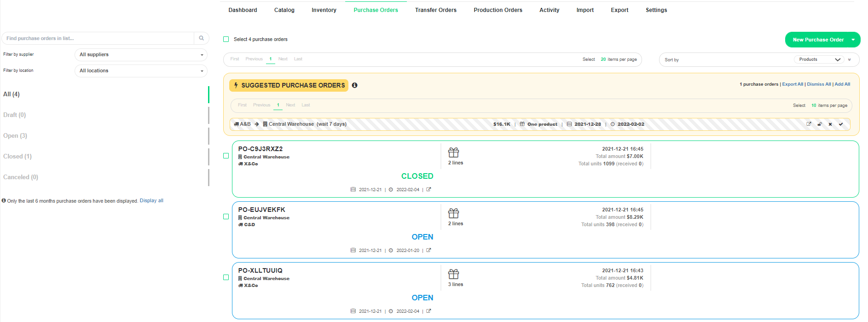The width and height of the screenshot is (868, 322).
Task: Toggle sort direction double-chevron icon
Action: point(850,59)
